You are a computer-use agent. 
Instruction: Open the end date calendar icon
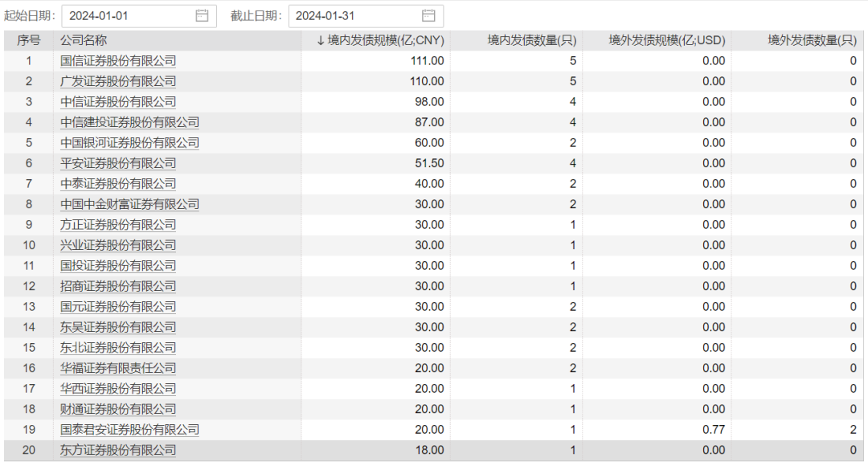428,16
